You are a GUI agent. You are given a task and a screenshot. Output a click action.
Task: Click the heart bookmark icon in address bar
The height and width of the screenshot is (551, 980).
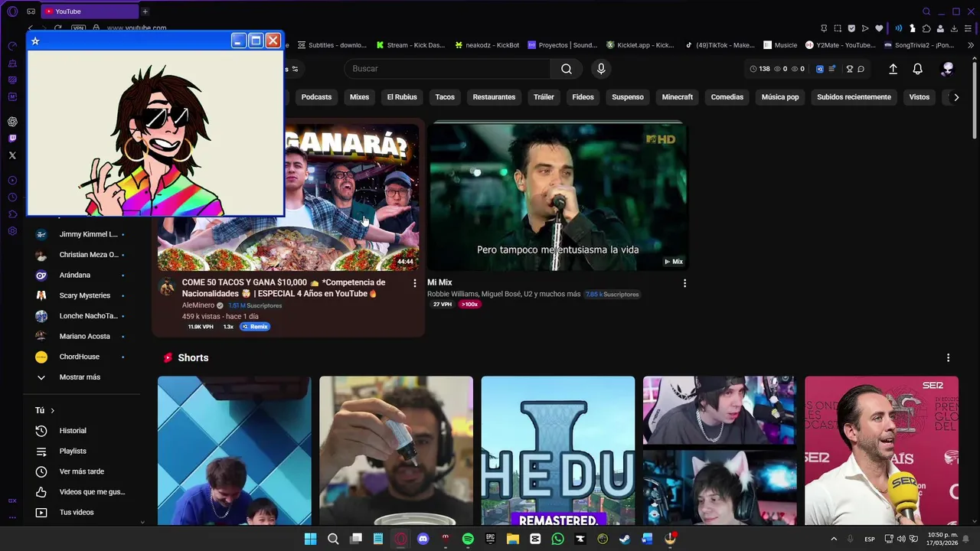(879, 28)
